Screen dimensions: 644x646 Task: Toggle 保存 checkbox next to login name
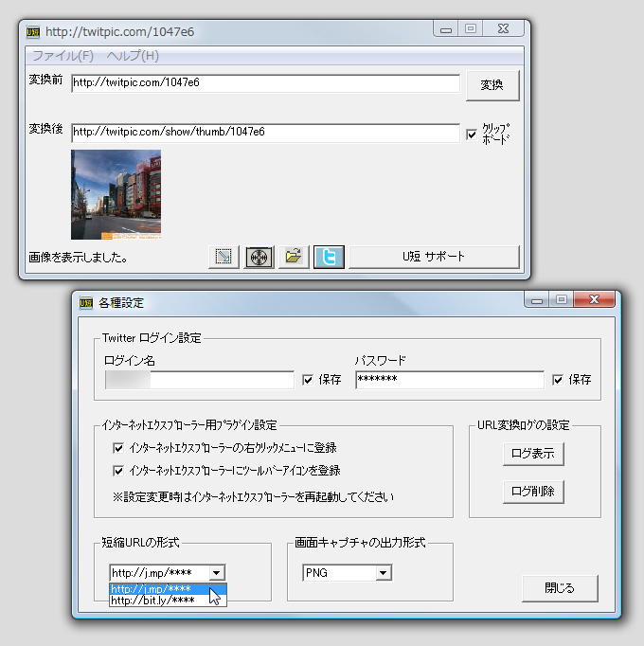tap(308, 380)
